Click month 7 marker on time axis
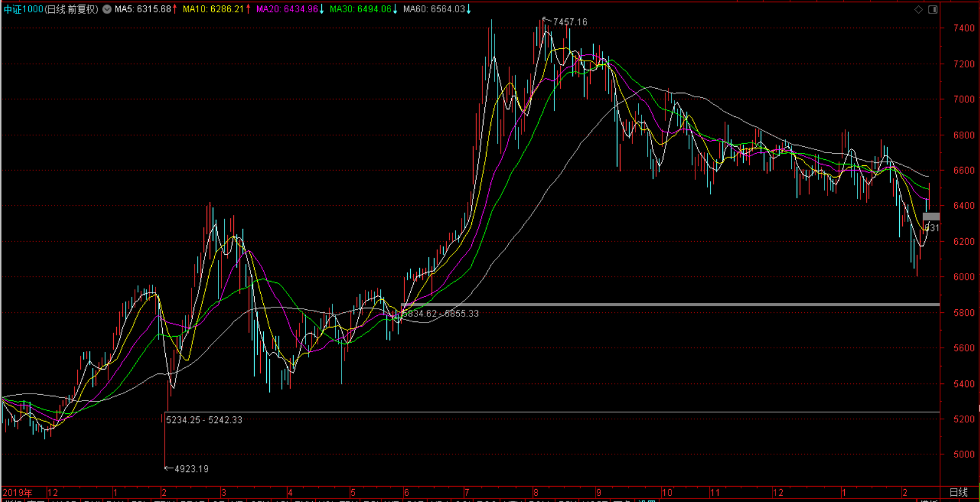Viewport: 980px width, 502px height. click(x=466, y=492)
